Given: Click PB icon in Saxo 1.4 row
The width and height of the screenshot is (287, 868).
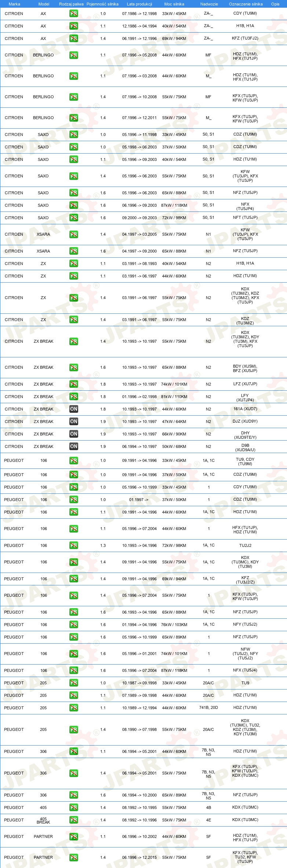Looking at the screenshot, I should click(74, 176).
